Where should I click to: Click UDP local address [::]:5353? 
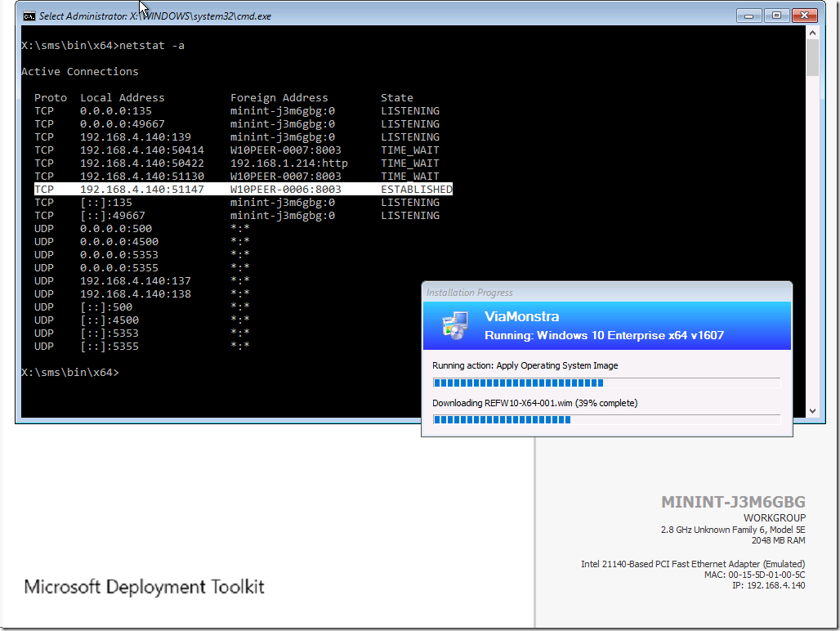point(109,333)
